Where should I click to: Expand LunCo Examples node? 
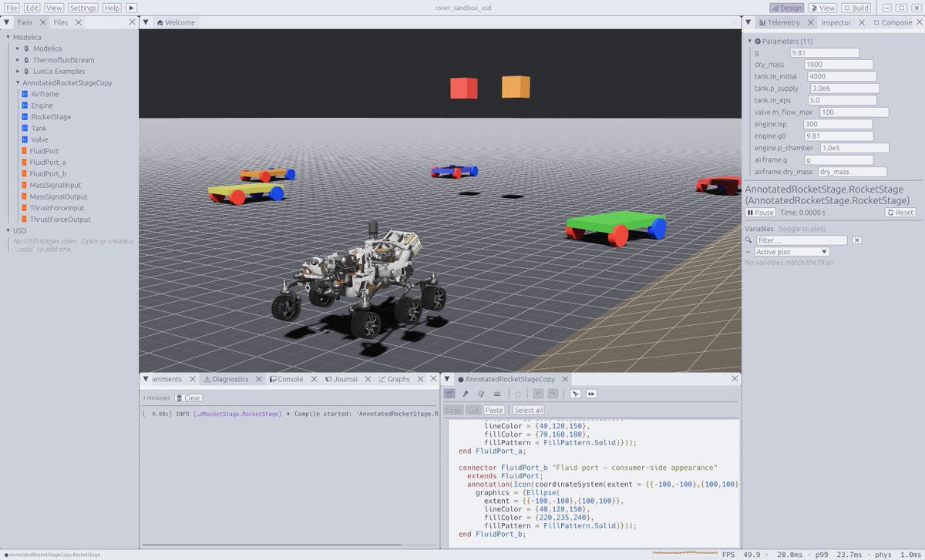point(18,72)
